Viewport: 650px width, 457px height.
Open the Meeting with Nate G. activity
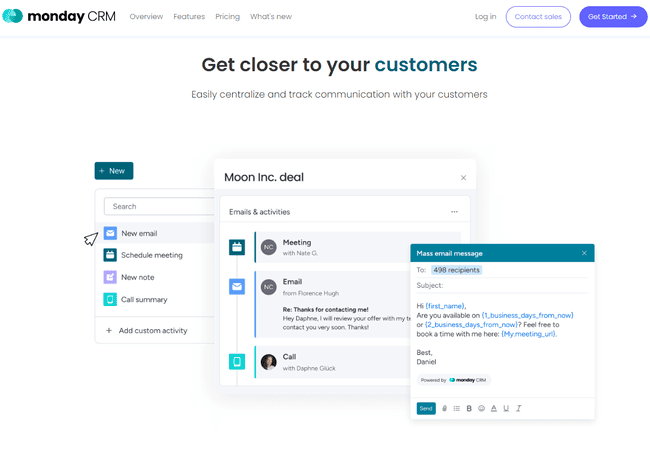pyautogui.click(x=332, y=247)
